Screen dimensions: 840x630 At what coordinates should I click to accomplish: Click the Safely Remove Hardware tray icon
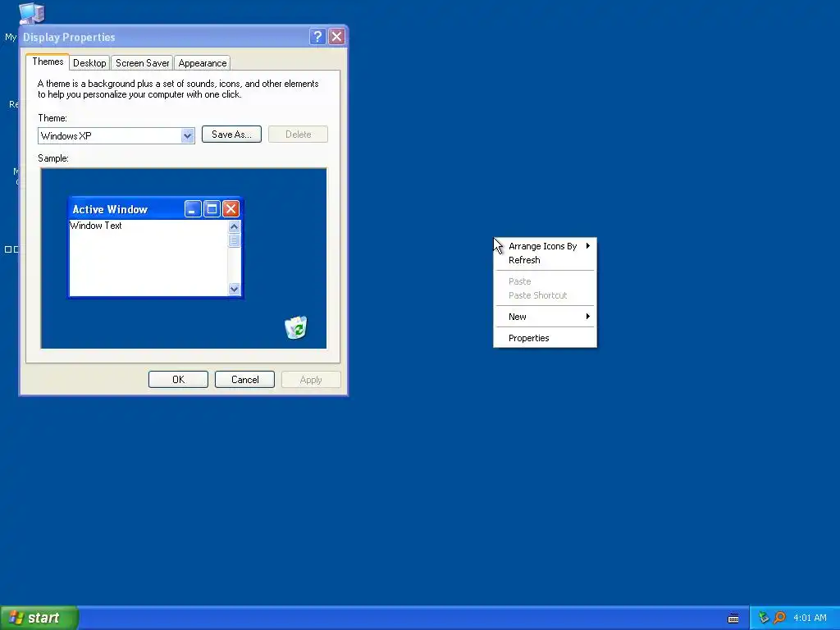tap(764, 618)
